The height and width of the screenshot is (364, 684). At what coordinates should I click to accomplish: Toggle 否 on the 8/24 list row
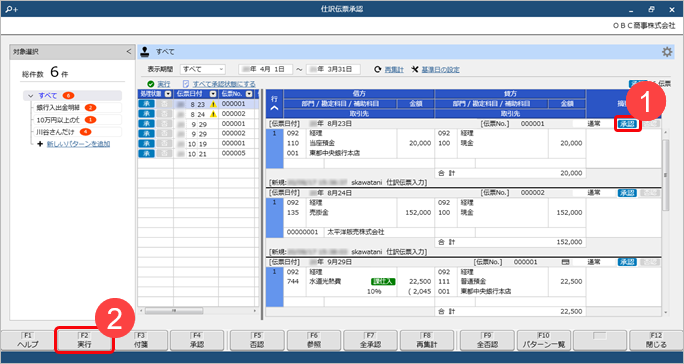pos(163,114)
